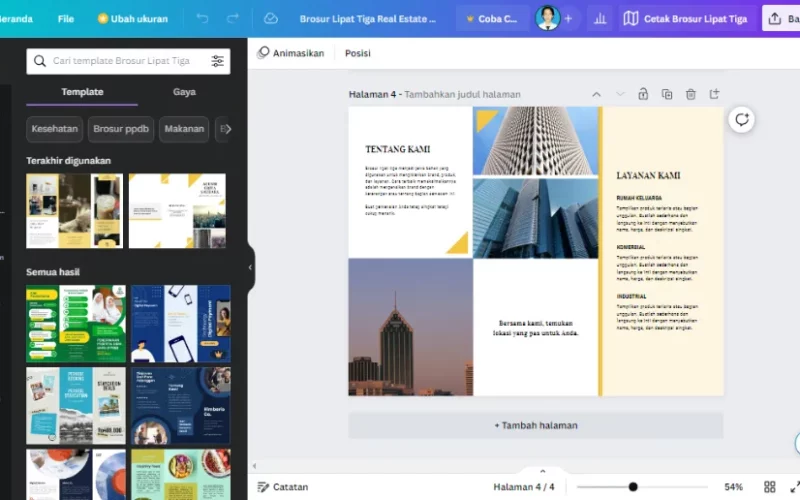Select the tower skyline photo on canvas
The image size is (800, 500).
[x=411, y=327]
